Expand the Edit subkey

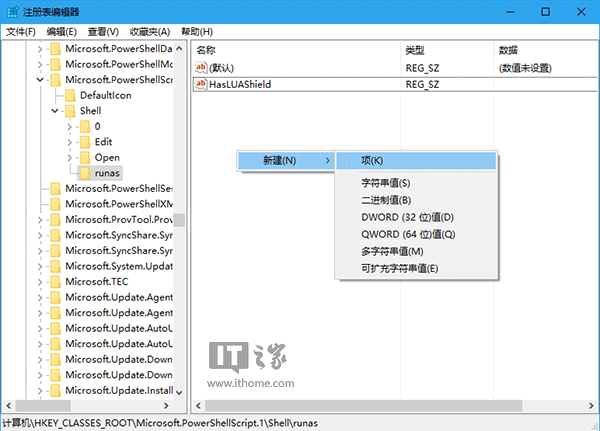pos(70,142)
